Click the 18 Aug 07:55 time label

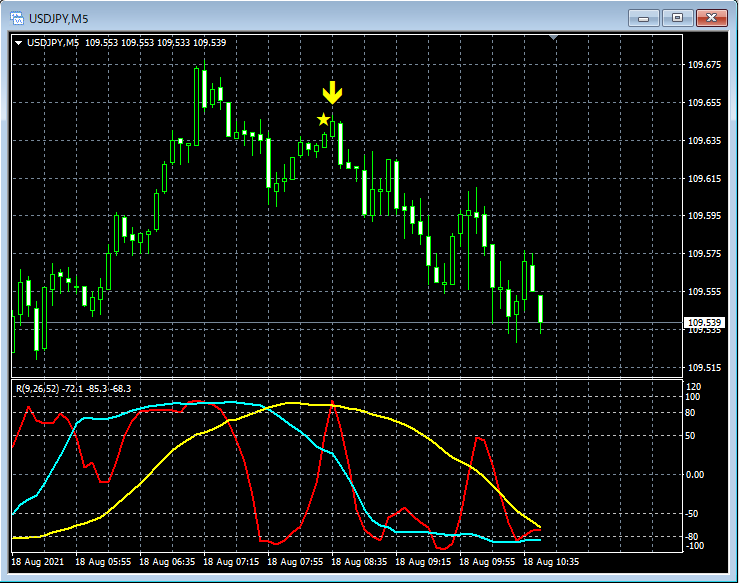click(295, 562)
